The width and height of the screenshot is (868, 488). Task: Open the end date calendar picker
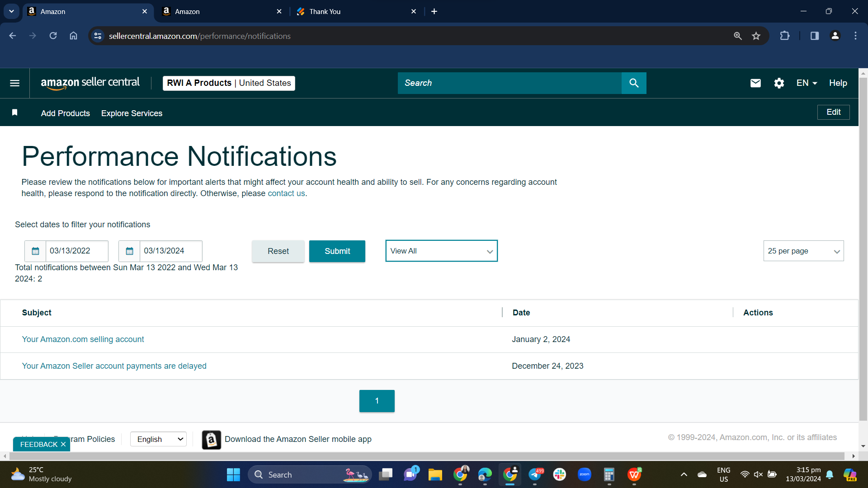point(129,251)
